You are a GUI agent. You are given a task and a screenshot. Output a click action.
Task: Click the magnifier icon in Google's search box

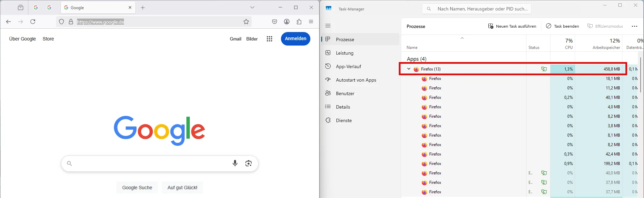(69, 163)
